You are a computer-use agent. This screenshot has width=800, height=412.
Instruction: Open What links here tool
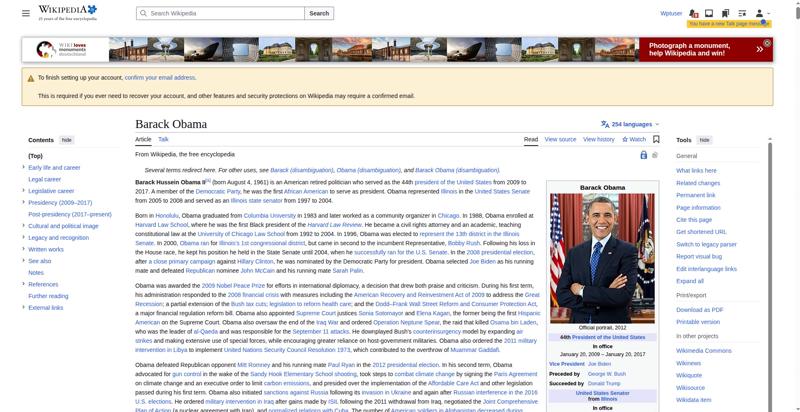coord(696,171)
